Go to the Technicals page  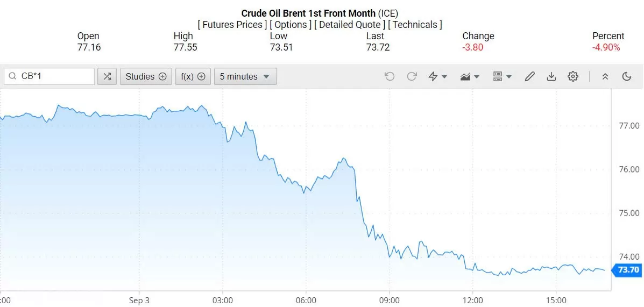tap(415, 25)
